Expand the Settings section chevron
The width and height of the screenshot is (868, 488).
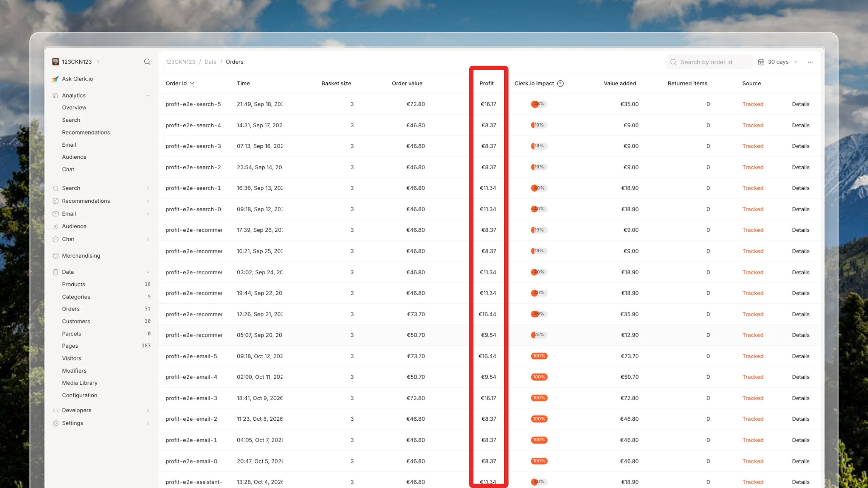point(148,423)
